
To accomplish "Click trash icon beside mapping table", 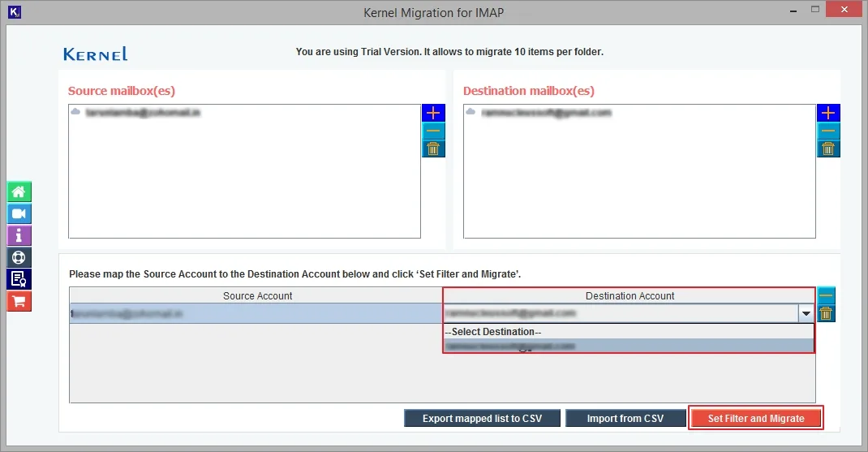I will click(x=826, y=313).
